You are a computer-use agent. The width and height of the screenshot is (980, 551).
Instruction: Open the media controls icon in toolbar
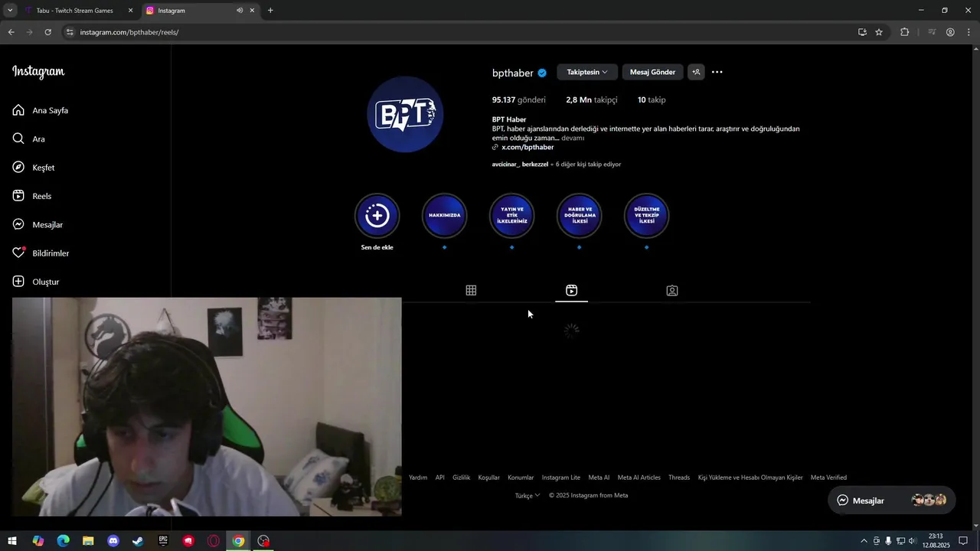point(932,32)
